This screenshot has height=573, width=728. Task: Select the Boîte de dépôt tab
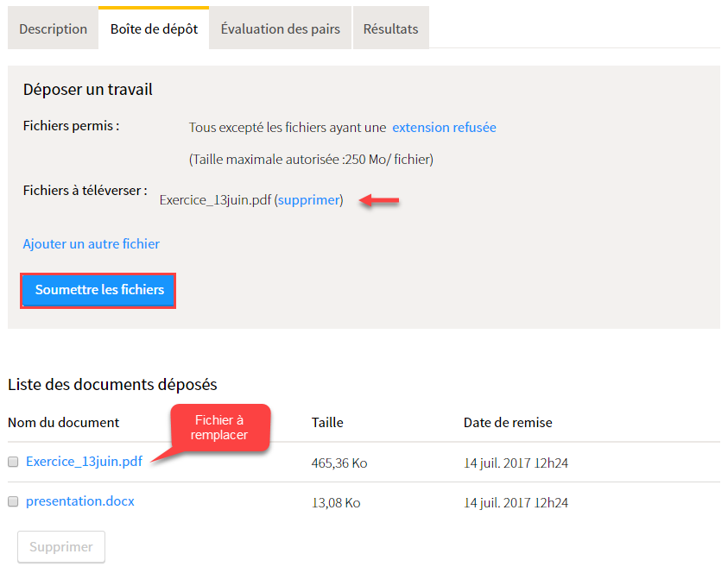point(154,28)
